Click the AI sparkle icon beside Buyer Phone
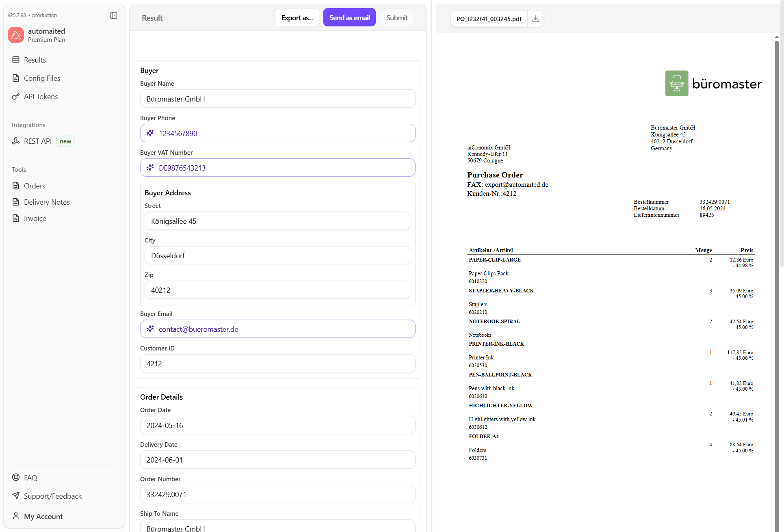Screen dimensions: 784x532 coord(150,133)
